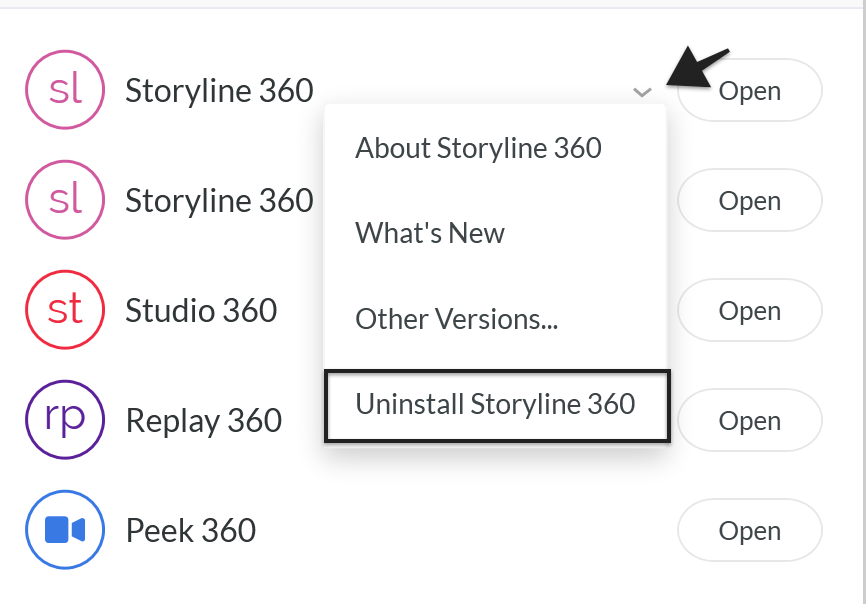The height and width of the screenshot is (604, 866).
Task: Click the Studio 360 name text
Action: pyautogui.click(x=201, y=311)
